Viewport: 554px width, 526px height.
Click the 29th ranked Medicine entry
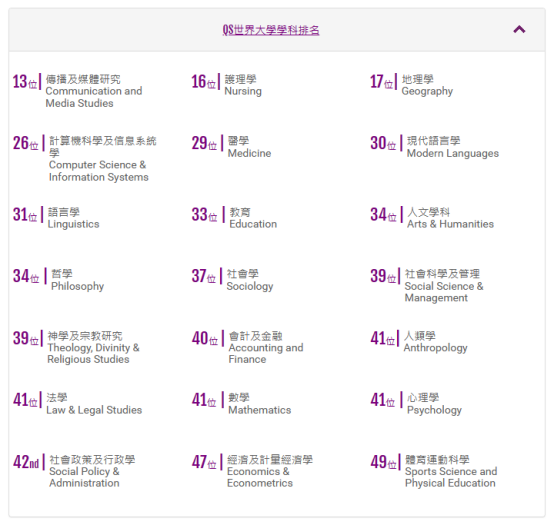(x=231, y=147)
